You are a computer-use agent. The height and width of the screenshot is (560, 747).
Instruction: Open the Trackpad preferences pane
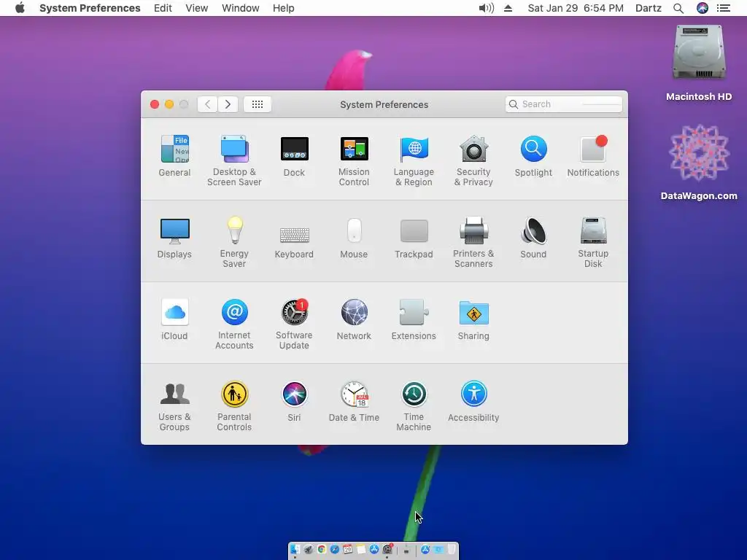tap(414, 238)
